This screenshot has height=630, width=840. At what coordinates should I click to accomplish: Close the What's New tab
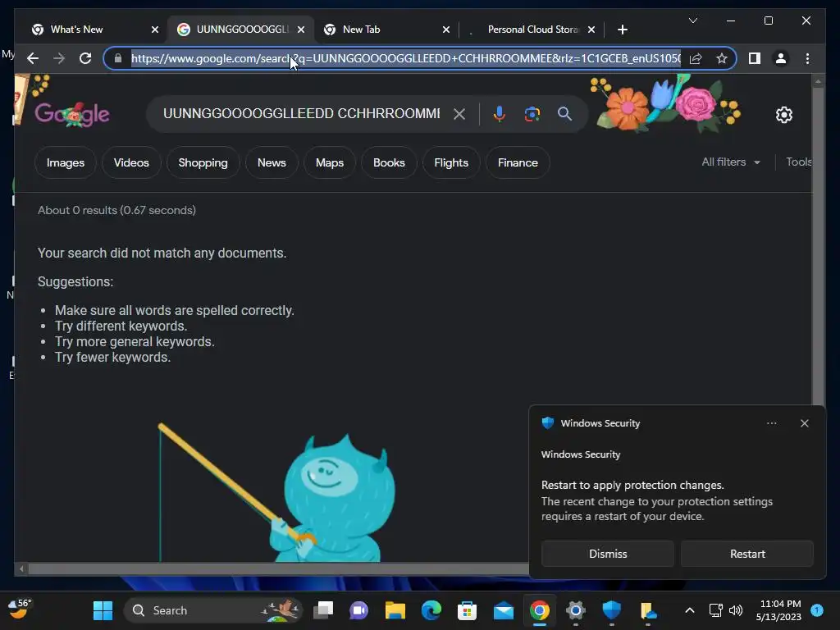(x=155, y=30)
